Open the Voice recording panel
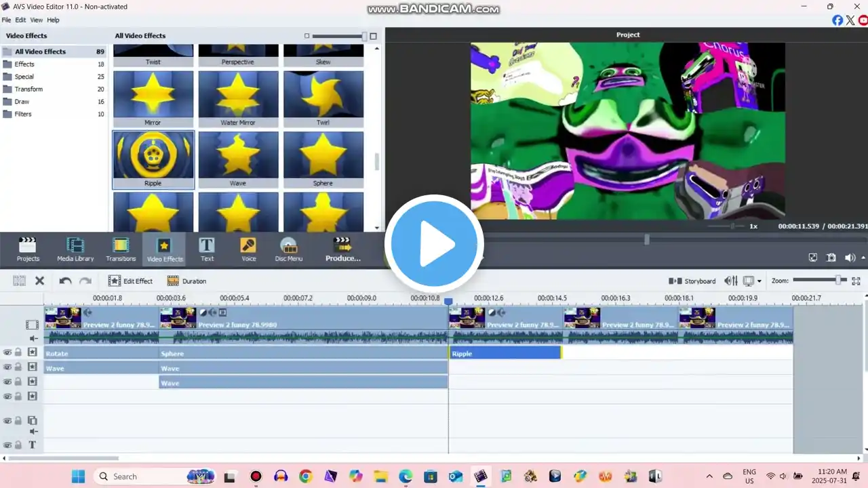868x488 pixels. pos(249,249)
